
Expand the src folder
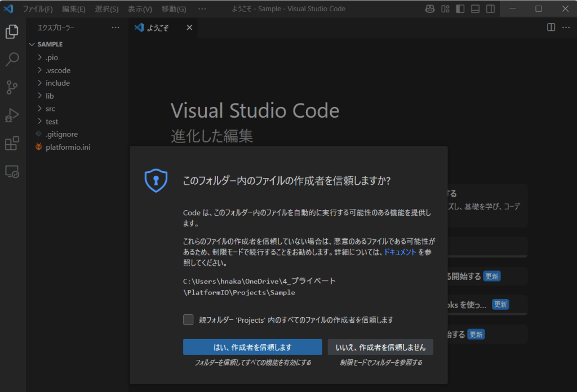coord(50,109)
